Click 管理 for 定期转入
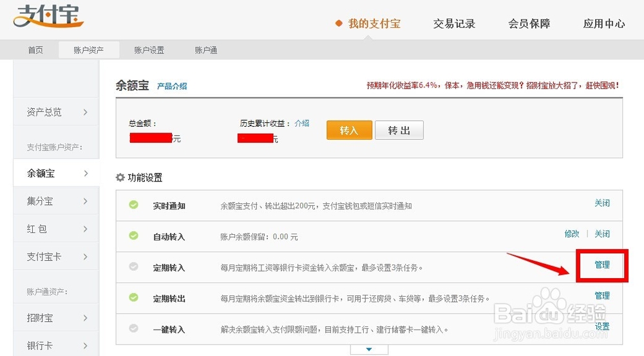The height and width of the screenshot is (356, 644). coord(602,265)
